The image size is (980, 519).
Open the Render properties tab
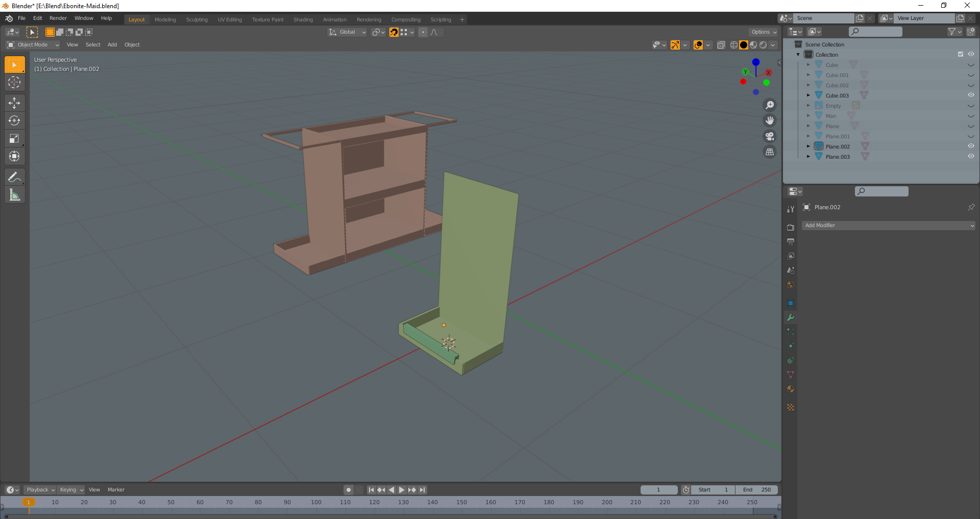pyautogui.click(x=791, y=227)
